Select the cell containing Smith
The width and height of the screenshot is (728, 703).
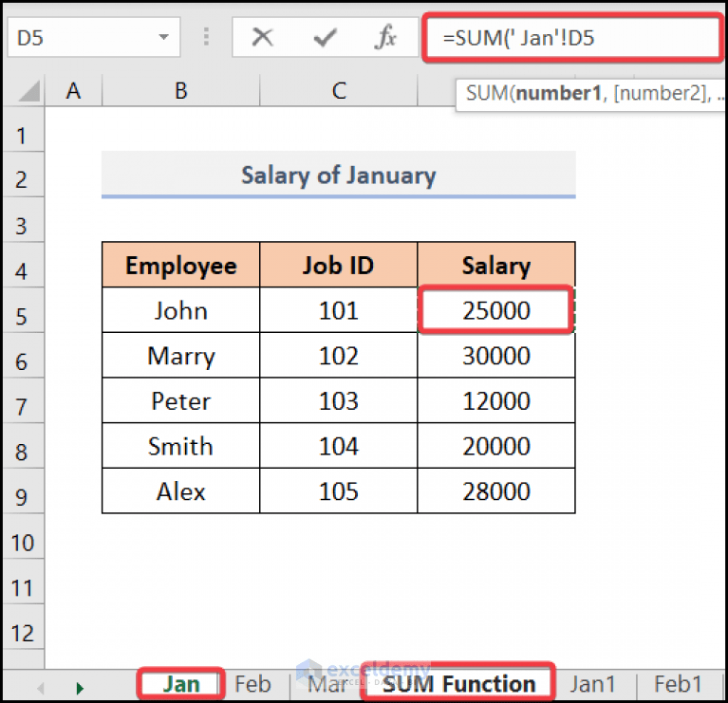click(x=181, y=446)
